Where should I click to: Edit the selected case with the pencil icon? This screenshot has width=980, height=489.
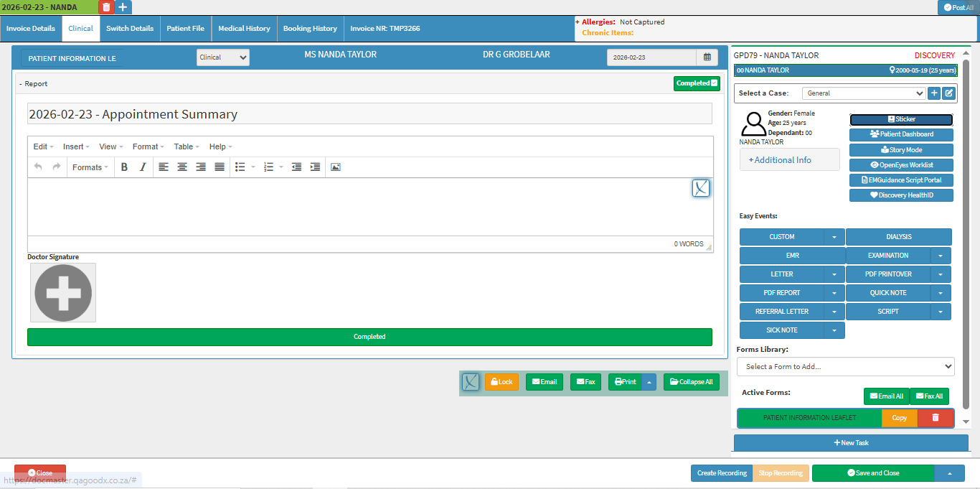[x=948, y=93]
